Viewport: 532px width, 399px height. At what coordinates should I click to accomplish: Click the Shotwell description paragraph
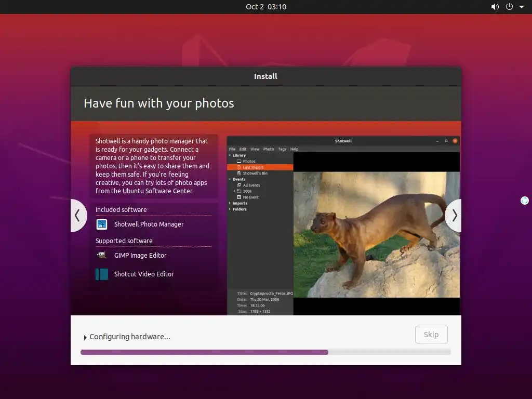click(152, 166)
